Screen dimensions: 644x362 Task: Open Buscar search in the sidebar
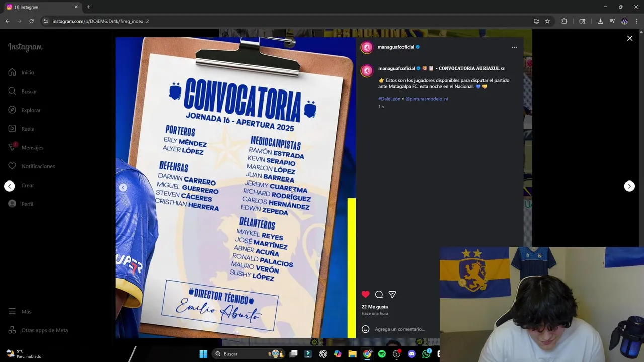click(23, 91)
